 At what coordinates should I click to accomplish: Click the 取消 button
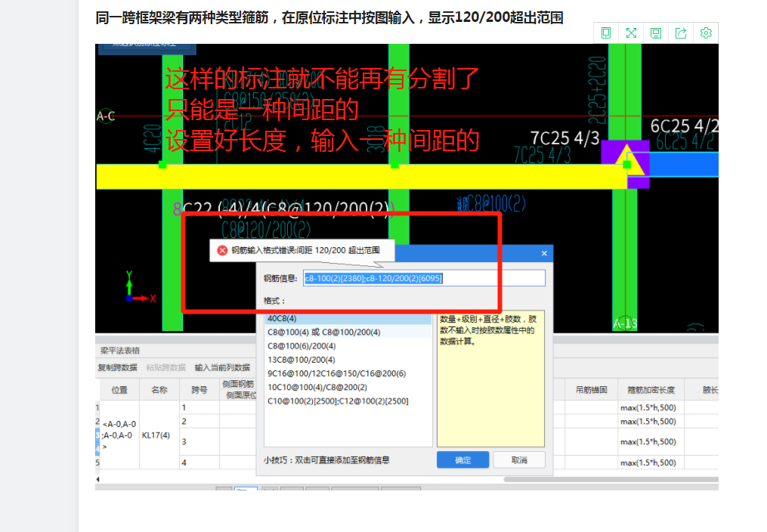519,459
